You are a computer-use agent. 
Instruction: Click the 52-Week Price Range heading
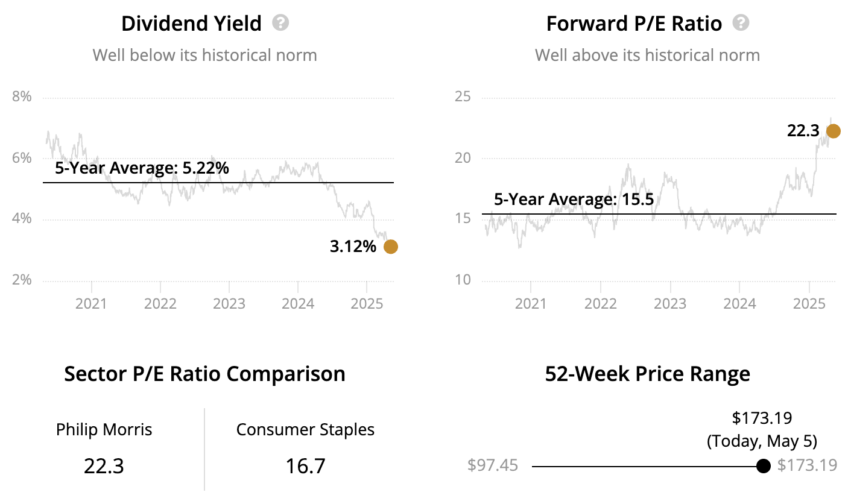click(647, 374)
